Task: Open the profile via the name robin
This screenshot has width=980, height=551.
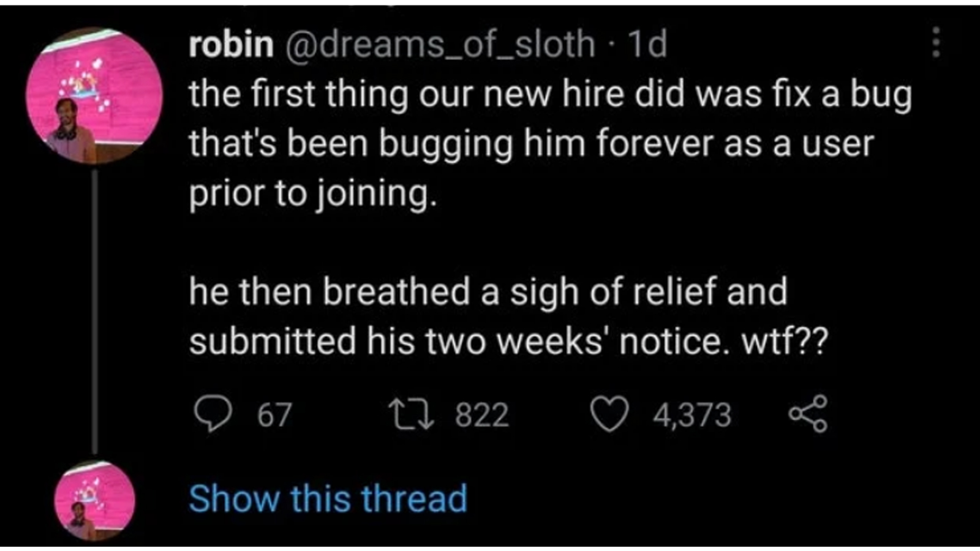Action: [x=231, y=44]
